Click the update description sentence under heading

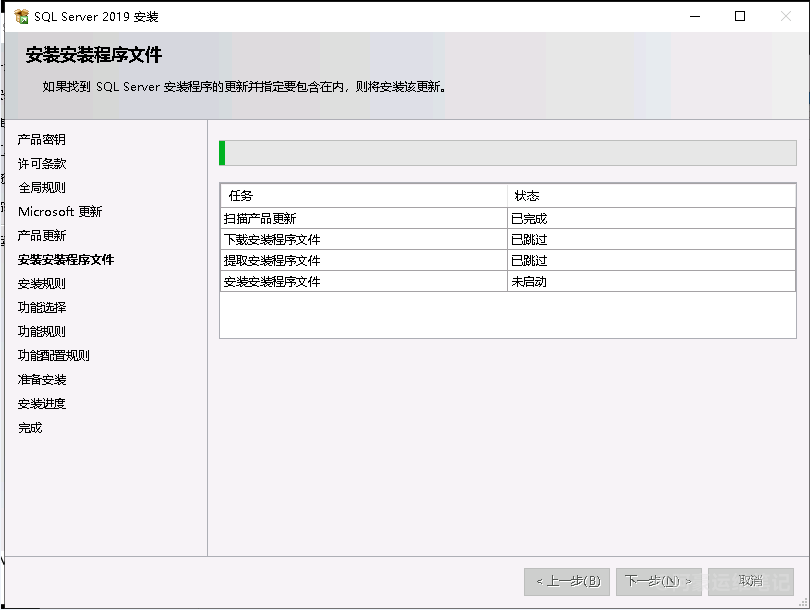click(244, 87)
